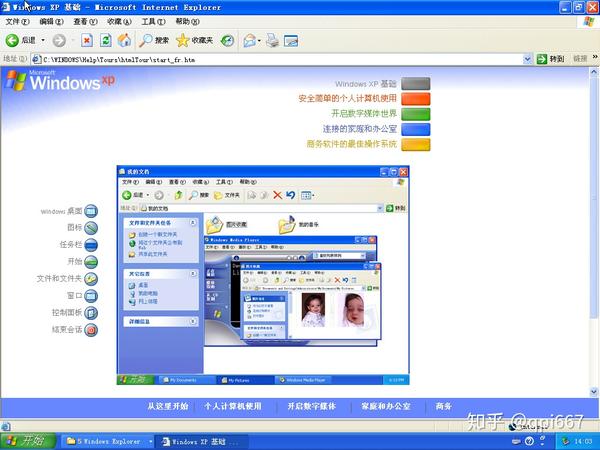
Task: Expand the 详细信息 panel
Action: pos(193,321)
